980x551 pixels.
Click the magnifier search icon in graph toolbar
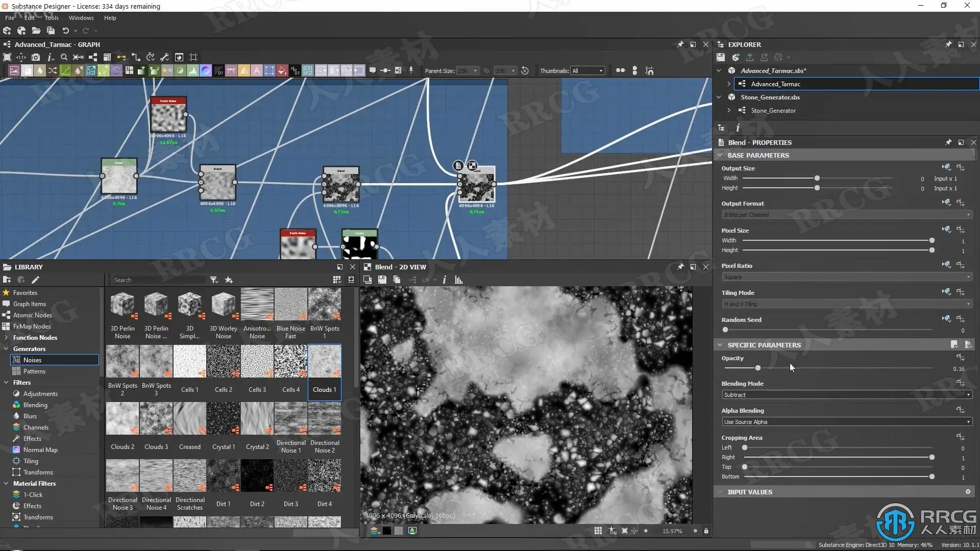click(x=64, y=57)
